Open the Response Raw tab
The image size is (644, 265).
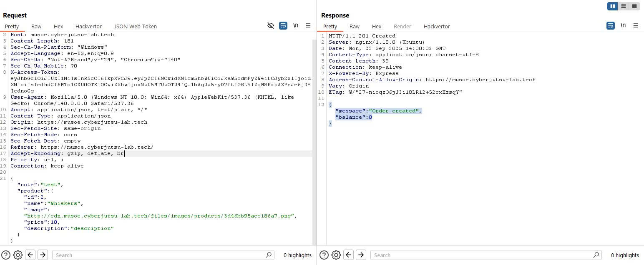[355, 26]
